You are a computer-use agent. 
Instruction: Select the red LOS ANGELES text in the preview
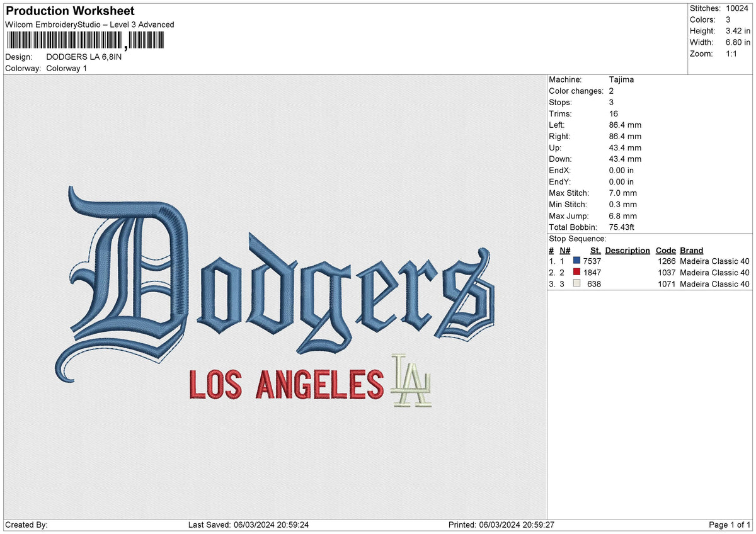(x=286, y=385)
